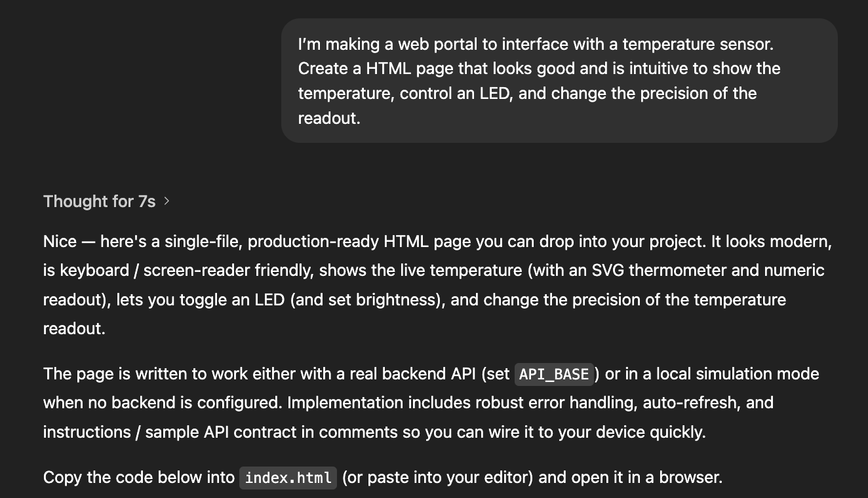Click the word "Nice" starting the response
The width and height of the screenshot is (868, 498).
coord(60,242)
